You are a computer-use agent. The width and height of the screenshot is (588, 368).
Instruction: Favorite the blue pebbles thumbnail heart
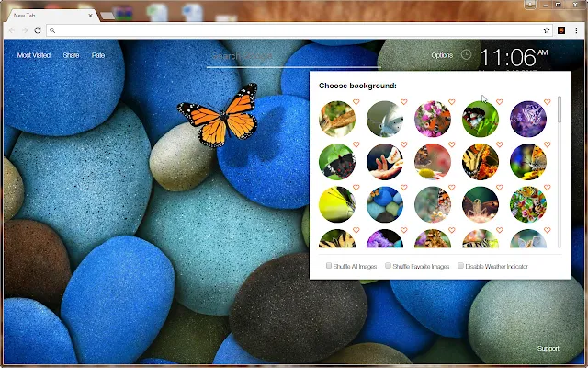pos(404,188)
